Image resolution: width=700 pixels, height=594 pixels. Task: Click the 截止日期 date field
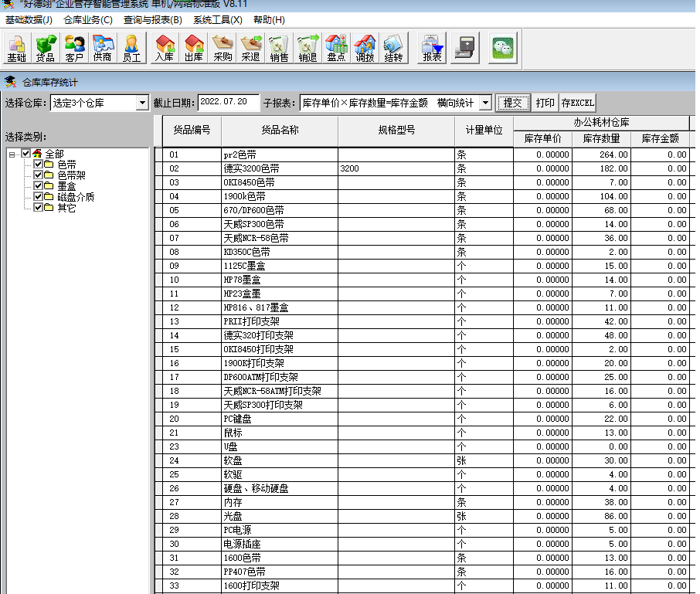tap(229, 103)
